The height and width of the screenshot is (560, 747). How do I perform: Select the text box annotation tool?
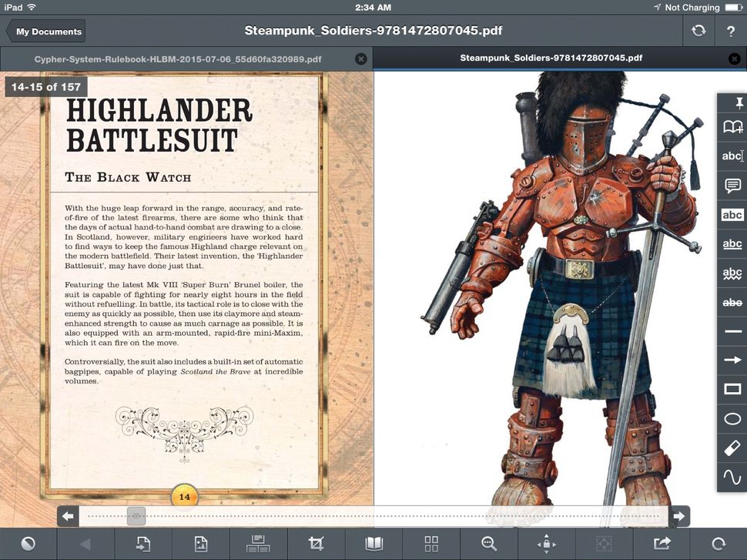pyautogui.click(x=730, y=215)
